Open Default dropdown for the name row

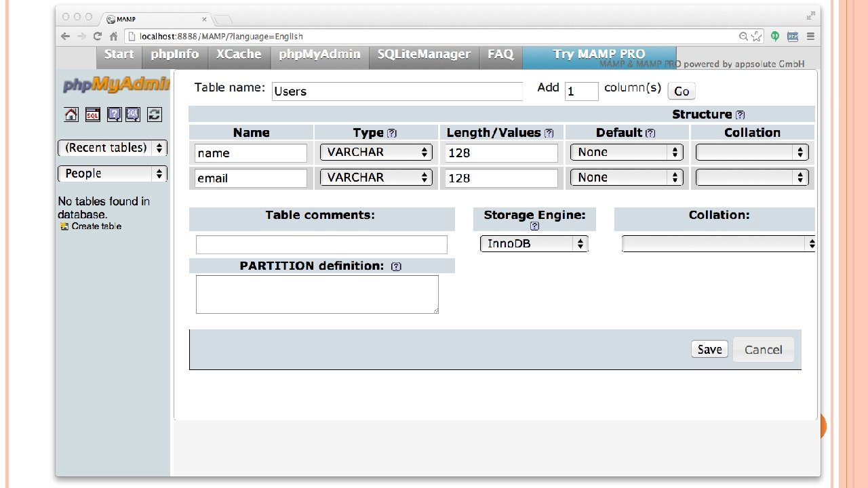click(x=627, y=152)
